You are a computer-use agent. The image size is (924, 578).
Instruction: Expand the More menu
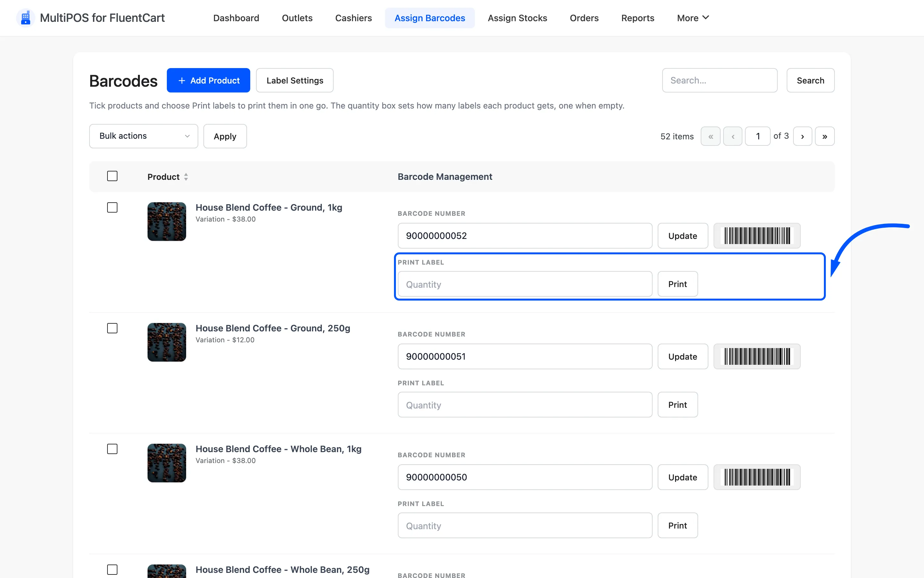point(693,18)
